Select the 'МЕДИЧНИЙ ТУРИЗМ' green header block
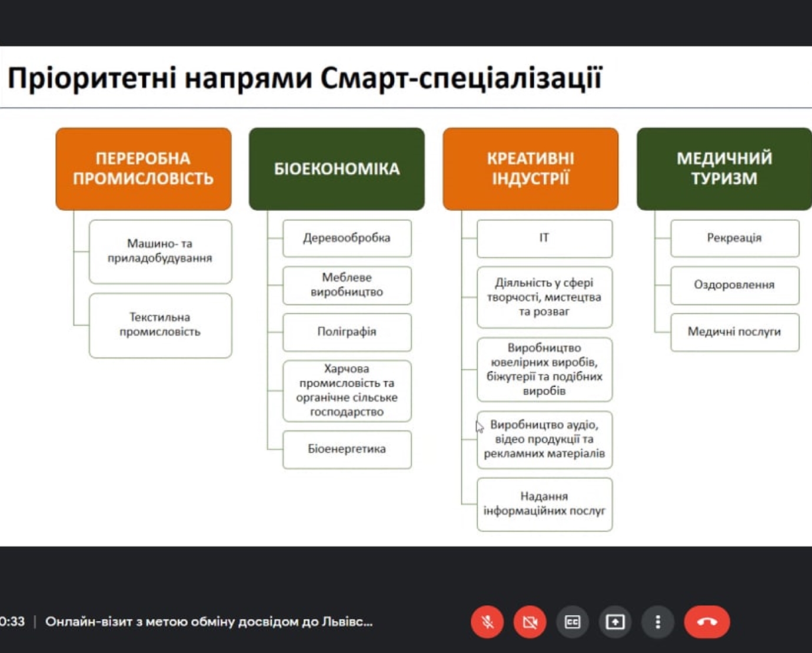Screen dimensions: 812x653 coord(724,169)
